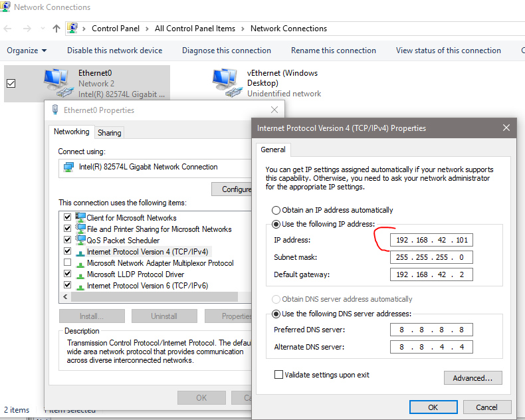
Task: Uncheck Client for Microsoft Networks
Action: point(67,217)
